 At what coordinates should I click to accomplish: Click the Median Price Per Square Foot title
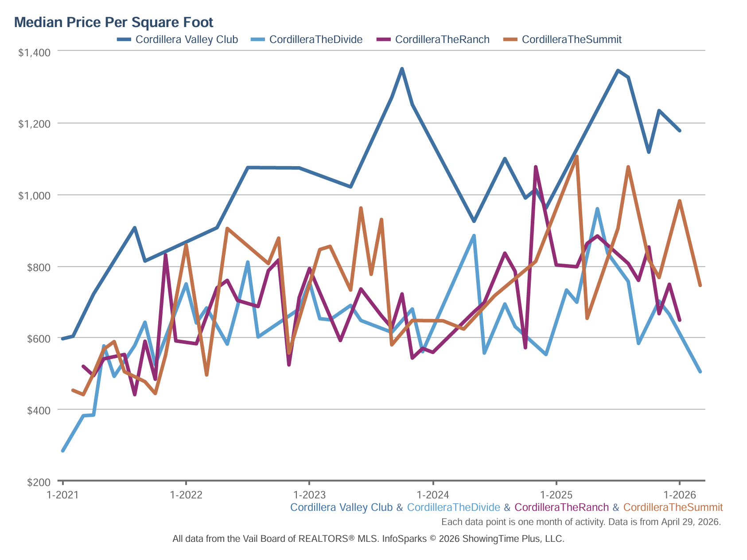[x=114, y=22]
